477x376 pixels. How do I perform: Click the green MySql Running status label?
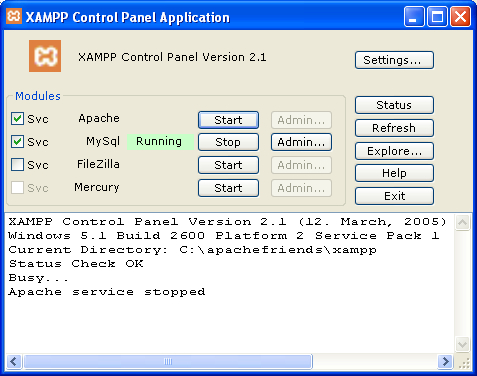tap(160, 142)
